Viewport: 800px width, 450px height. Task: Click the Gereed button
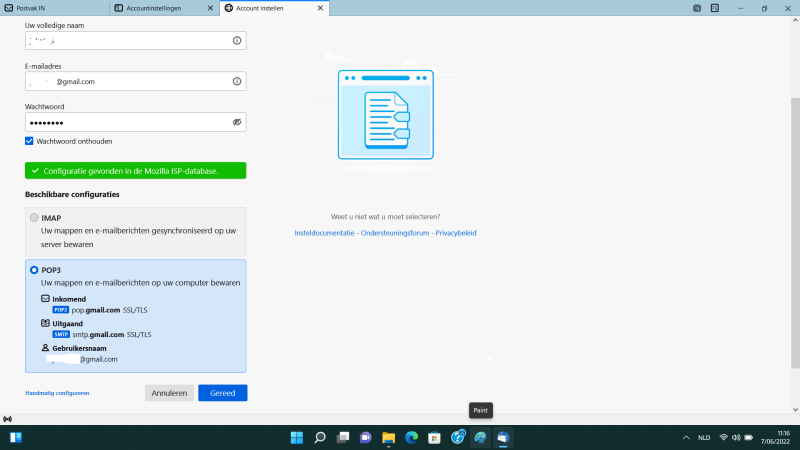[222, 393]
